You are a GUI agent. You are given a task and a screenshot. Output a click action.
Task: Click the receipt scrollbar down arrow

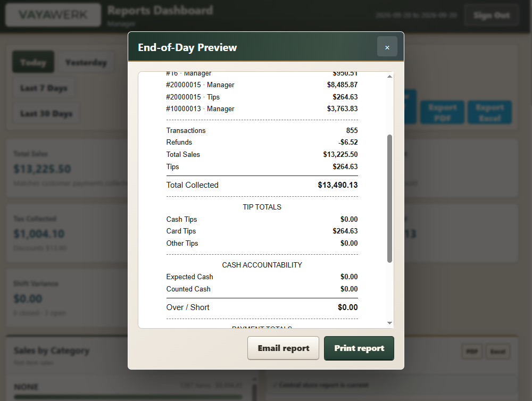389,323
